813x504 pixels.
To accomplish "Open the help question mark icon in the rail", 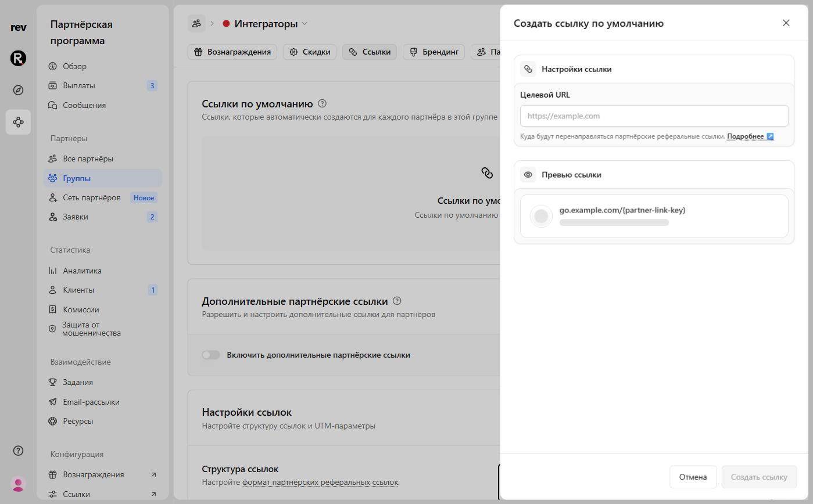I will pyautogui.click(x=18, y=451).
